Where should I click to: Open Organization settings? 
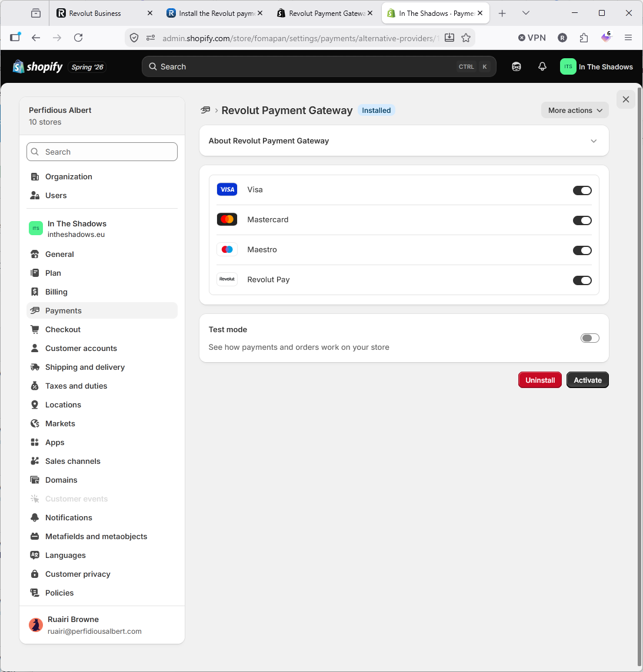102,176
